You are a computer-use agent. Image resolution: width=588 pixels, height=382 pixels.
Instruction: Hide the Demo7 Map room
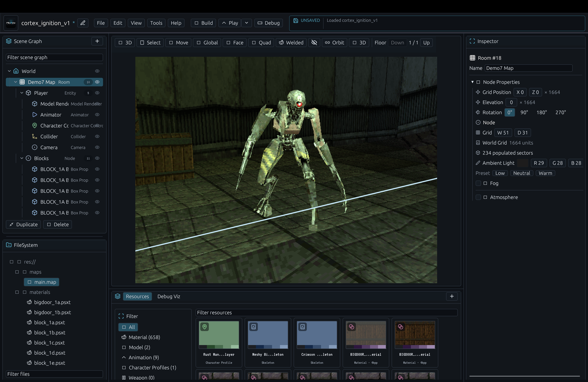pos(97,82)
